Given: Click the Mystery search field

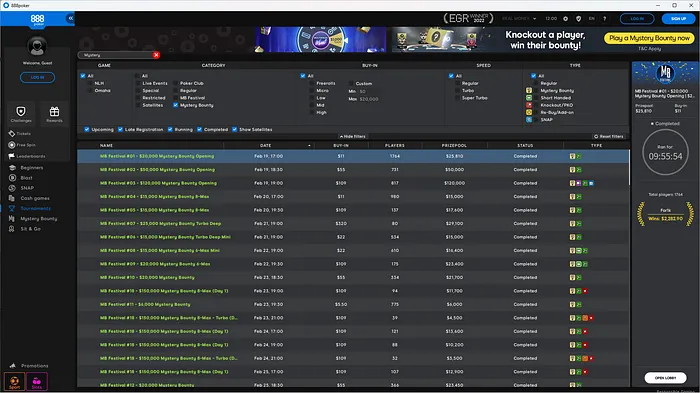Looking at the screenshot, I should coord(116,55).
